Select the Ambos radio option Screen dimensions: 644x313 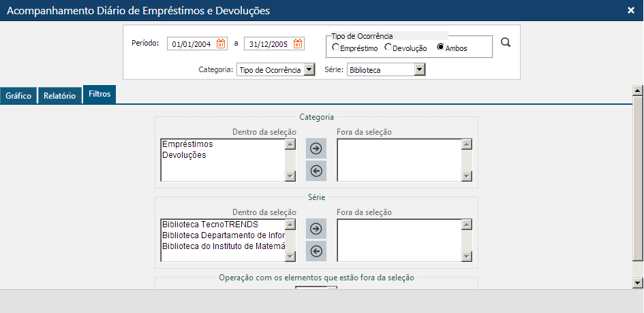[440, 47]
